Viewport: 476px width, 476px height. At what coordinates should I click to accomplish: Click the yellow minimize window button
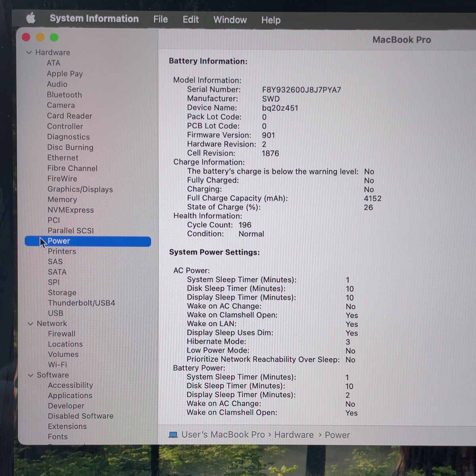[x=40, y=37]
